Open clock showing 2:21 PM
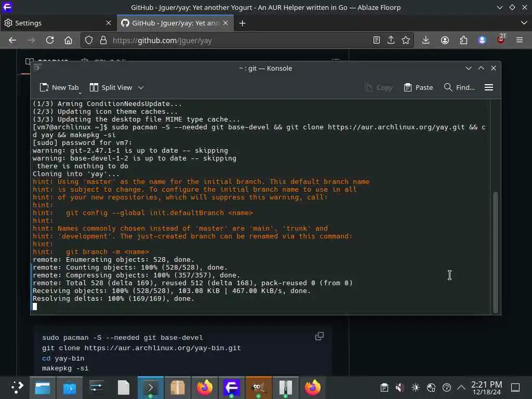 tap(486, 388)
